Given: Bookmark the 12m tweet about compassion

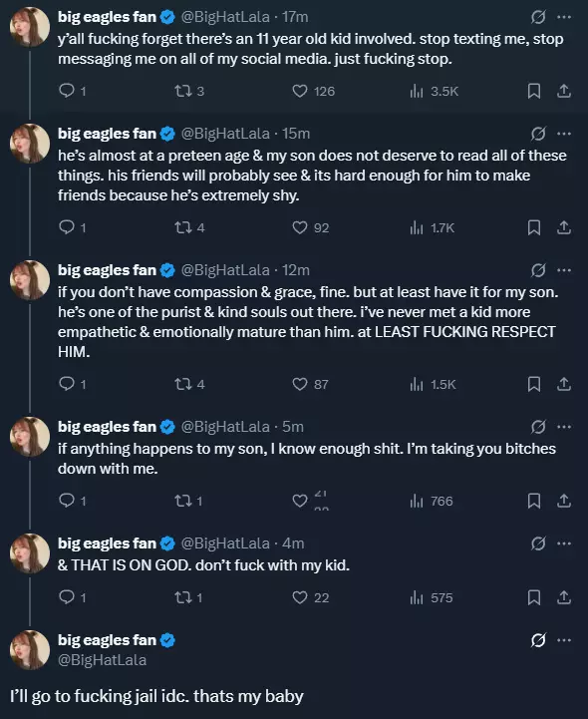Looking at the screenshot, I should (533, 384).
